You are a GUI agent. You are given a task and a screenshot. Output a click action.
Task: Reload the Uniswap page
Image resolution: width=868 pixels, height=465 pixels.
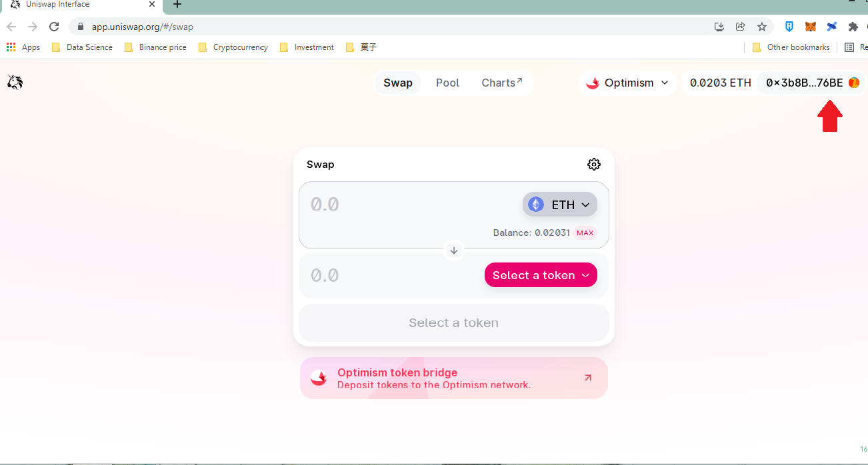pyautogui.click(x=55, y=27)
